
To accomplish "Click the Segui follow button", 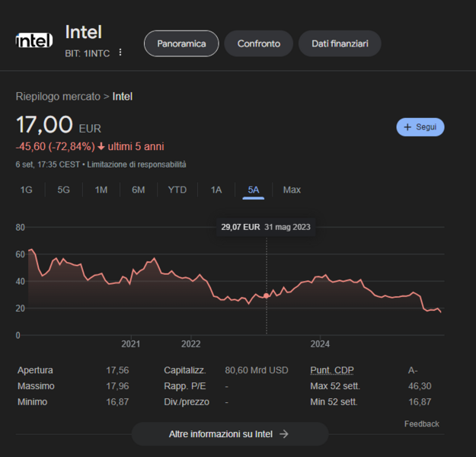I will (x=420, y=127).
